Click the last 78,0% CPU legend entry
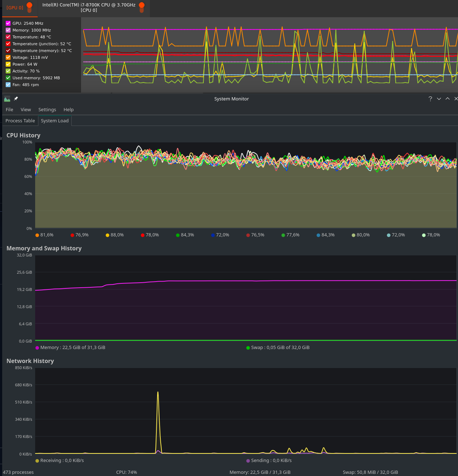Screen dimensions: 458x476 click(431, 235)
